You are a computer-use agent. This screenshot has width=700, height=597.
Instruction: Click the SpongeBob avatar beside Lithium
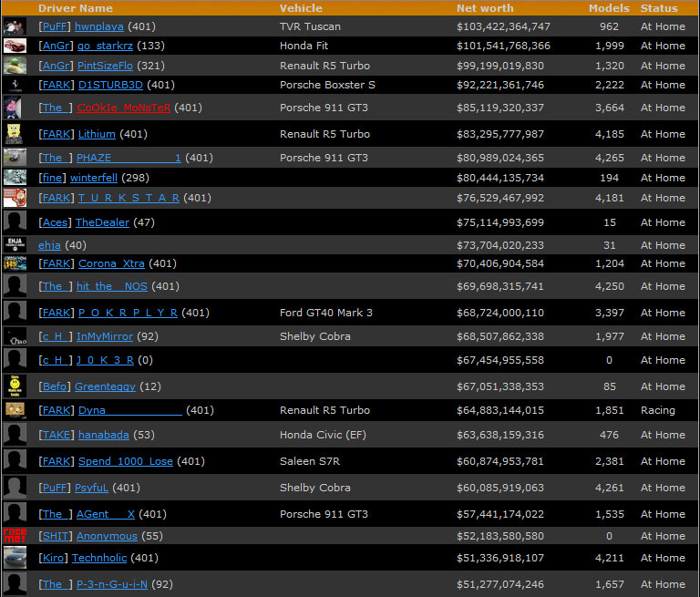(x=15, y=134)
